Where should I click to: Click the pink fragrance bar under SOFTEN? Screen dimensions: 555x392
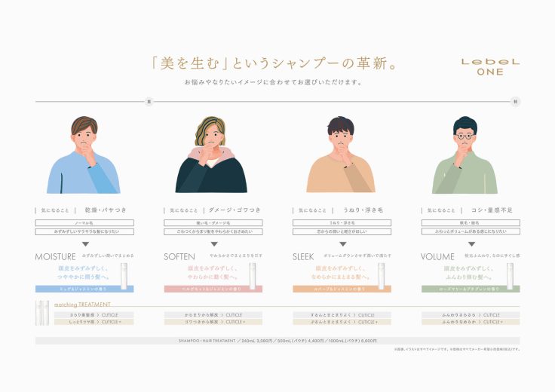tap(213, 289)
